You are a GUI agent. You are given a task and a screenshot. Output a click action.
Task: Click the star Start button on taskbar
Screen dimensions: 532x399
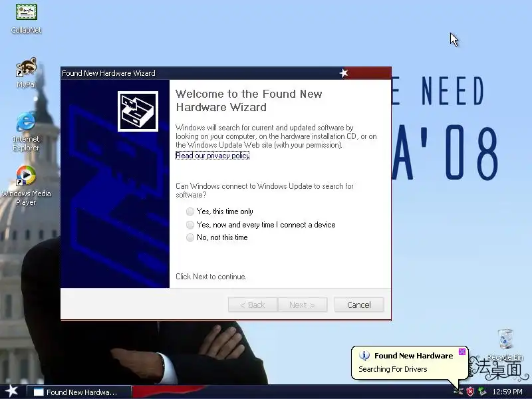coord(12,391)
